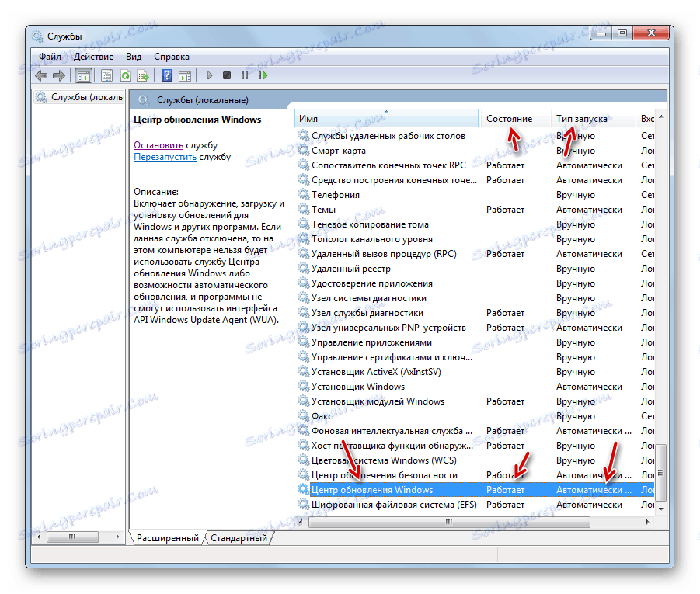Open the Действие menu

tap(93, 57)
